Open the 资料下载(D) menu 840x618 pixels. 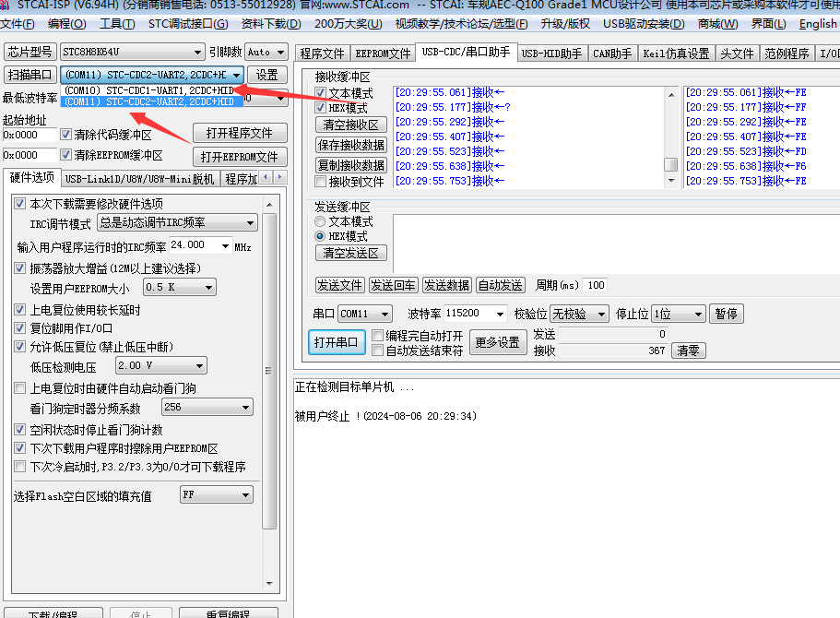tap(271, 24)
